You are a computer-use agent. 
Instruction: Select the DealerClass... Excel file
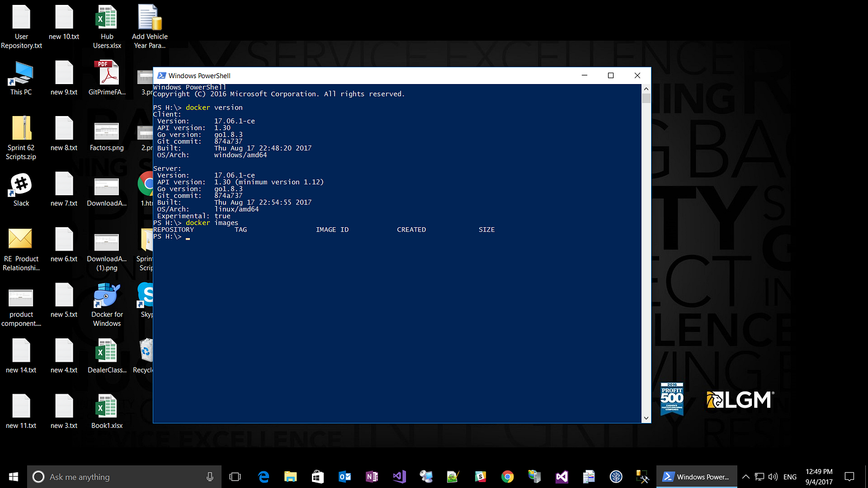tap(107, 356)
